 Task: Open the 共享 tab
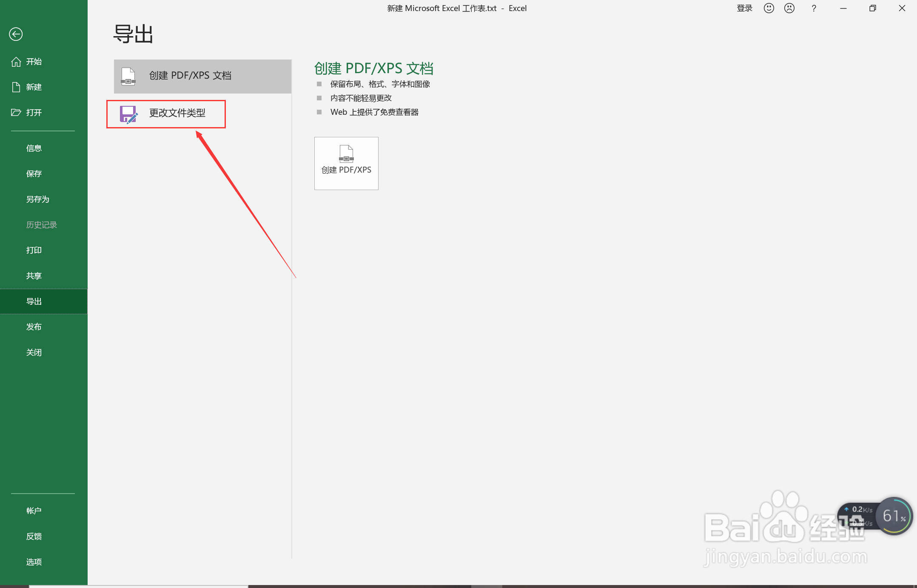[34, 276]
